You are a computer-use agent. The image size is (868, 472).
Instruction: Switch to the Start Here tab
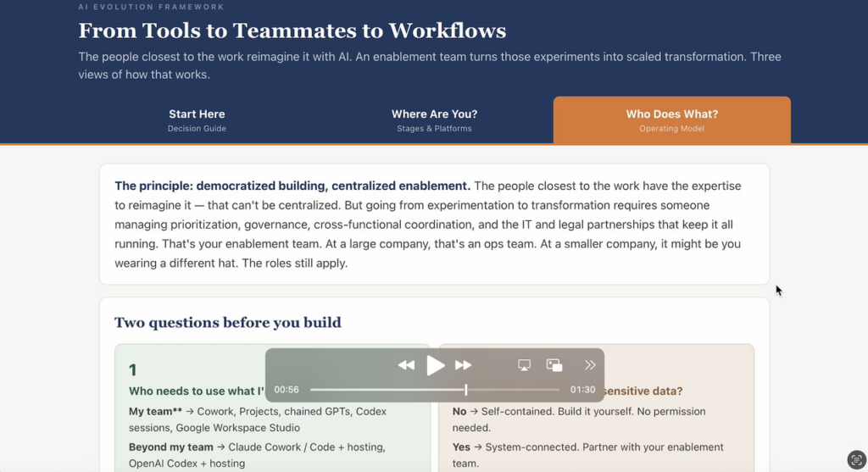[x=197, y=120]
